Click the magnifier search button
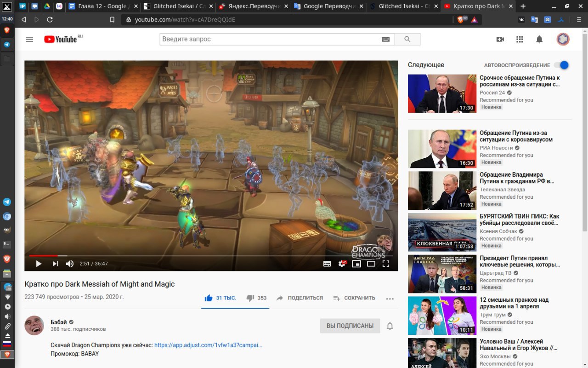 click(407, 39)
